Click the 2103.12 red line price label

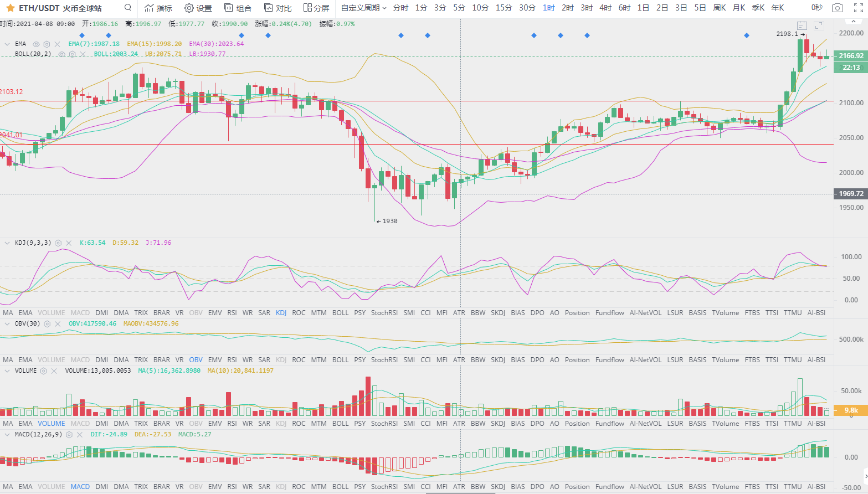(x=12, y=92)
